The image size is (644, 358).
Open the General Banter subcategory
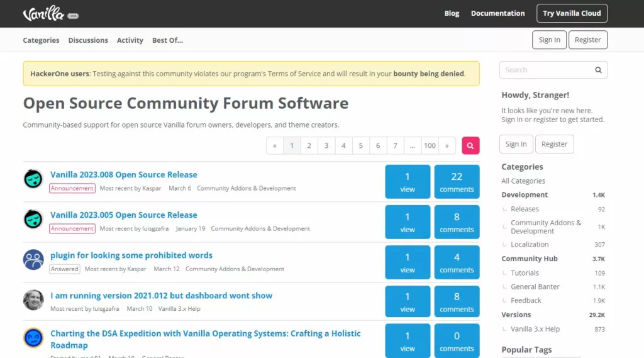(535, 286)
